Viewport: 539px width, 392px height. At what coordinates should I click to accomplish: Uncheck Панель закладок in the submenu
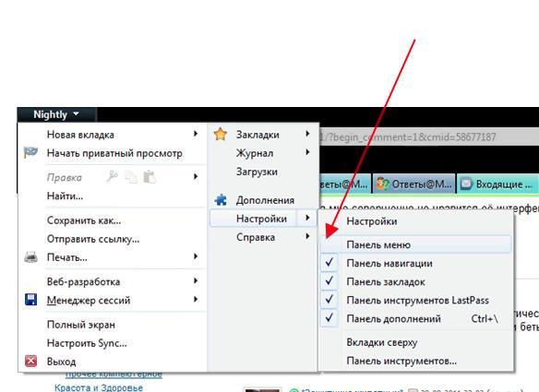[x=416, y=281]
